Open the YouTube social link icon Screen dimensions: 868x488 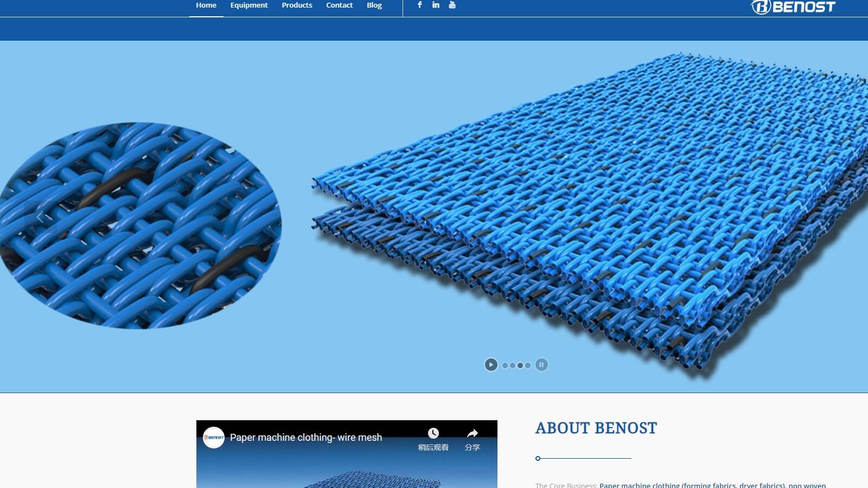(452, 5)
